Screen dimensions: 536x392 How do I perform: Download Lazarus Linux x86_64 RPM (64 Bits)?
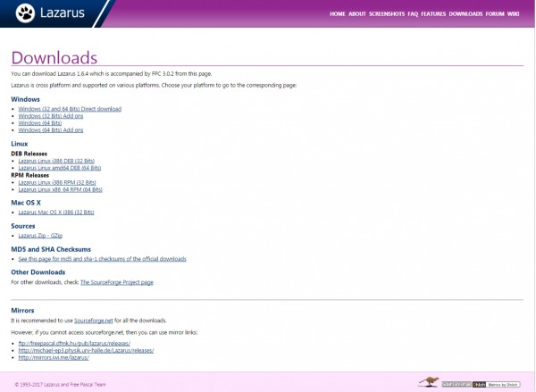[60, 189]
